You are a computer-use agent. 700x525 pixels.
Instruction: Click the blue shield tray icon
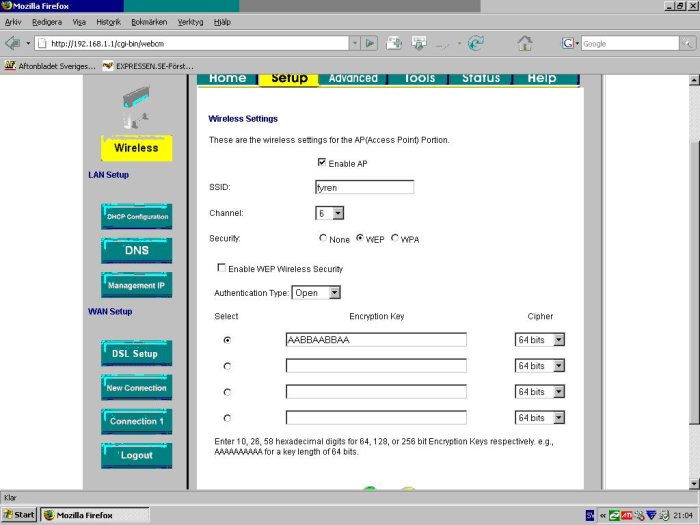coord(651,515)
